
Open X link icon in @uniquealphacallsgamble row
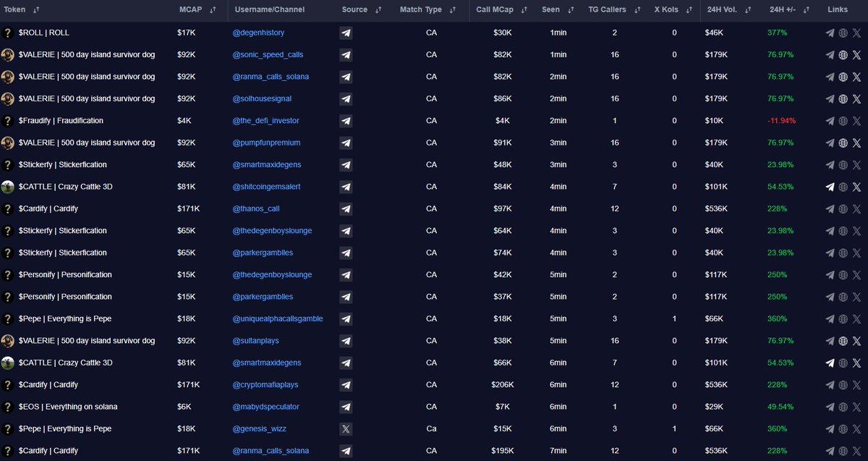click(x=856, y=319)
